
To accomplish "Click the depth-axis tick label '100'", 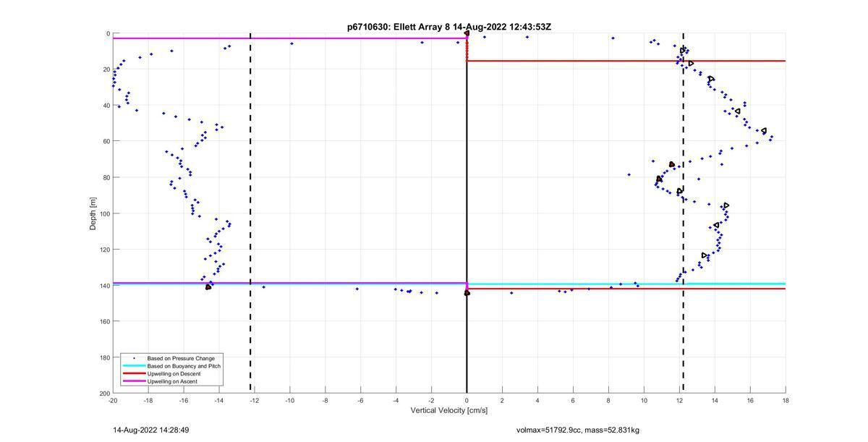I will pos(104,213).
